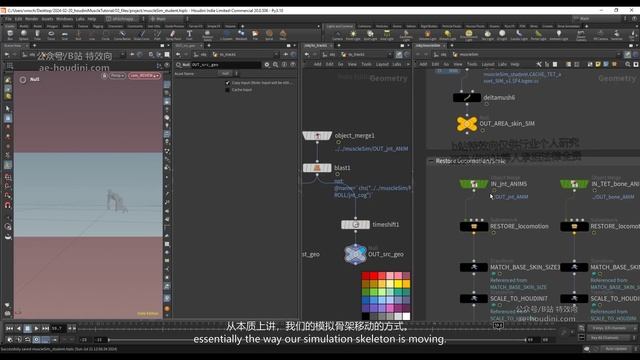Open the Tools menu in in_tracks network
This screenshot has height=360, width=640.
click(366, 64)
